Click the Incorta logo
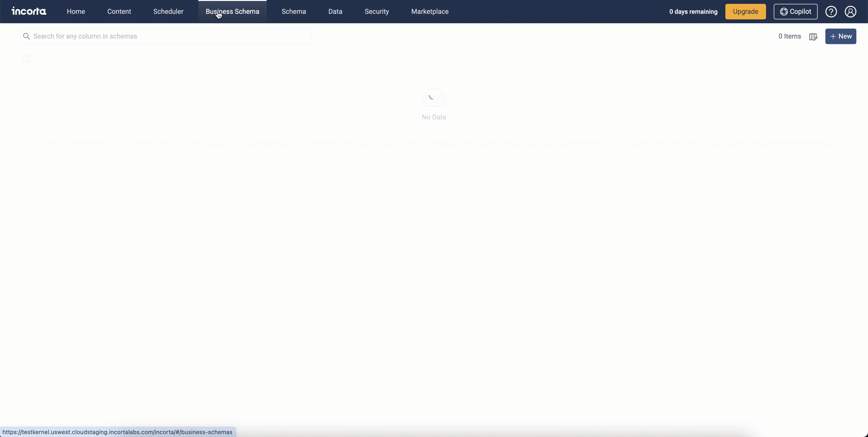The image size is (868, 437). coord(29,11)
